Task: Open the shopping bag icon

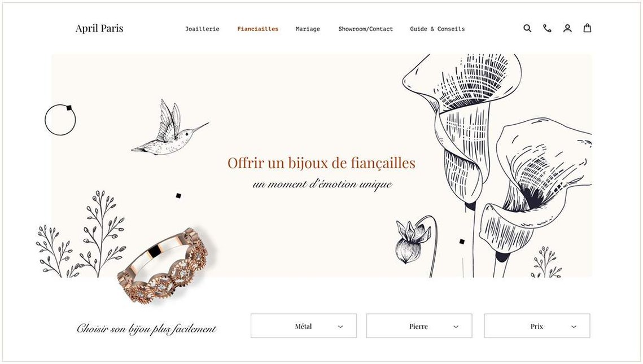Action: (587, 28)
